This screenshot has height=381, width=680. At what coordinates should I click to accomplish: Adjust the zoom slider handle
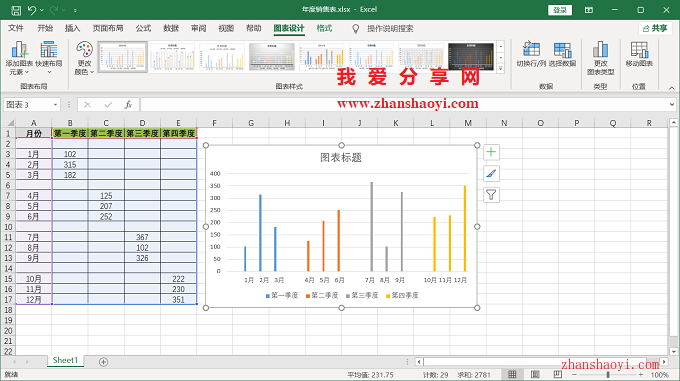coord(608,374)
